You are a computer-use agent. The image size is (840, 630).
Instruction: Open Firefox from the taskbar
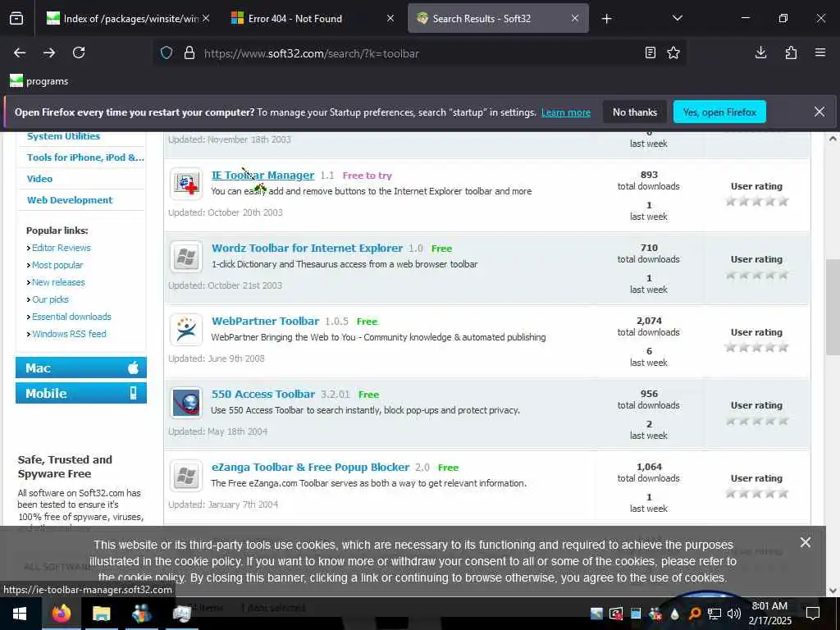(61, 614)
